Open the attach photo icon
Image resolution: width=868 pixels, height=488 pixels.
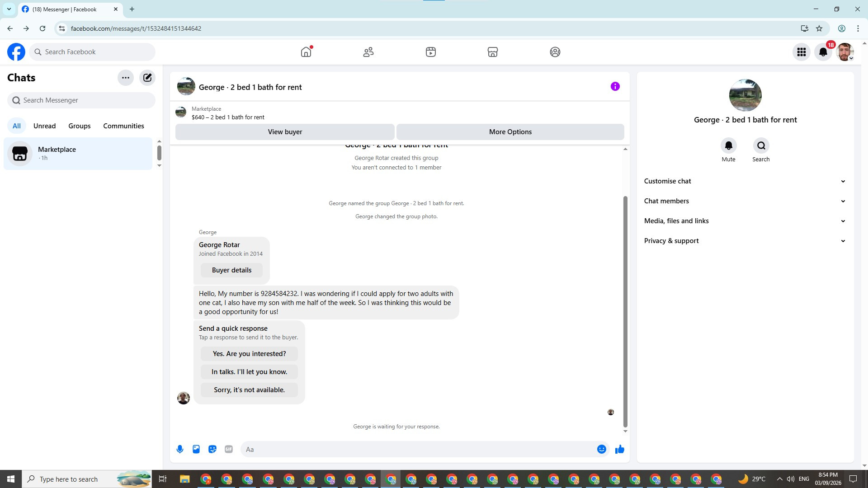pos(196,449)
